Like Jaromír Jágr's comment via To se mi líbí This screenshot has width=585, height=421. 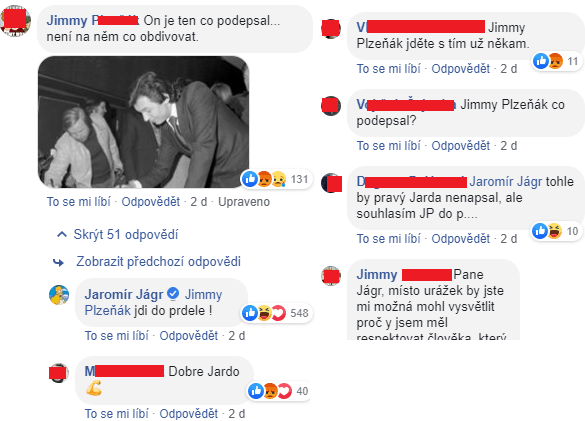pyautogui.click(x=117, y=336)
